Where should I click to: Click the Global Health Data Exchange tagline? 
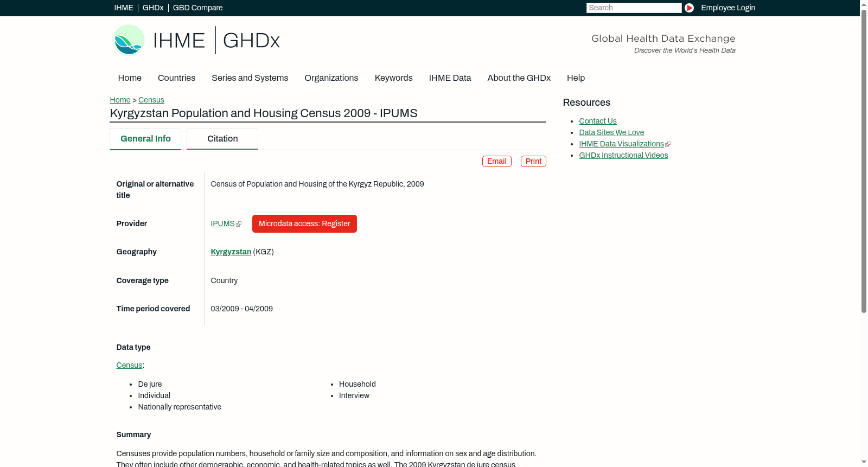click(x=663, y=39)
